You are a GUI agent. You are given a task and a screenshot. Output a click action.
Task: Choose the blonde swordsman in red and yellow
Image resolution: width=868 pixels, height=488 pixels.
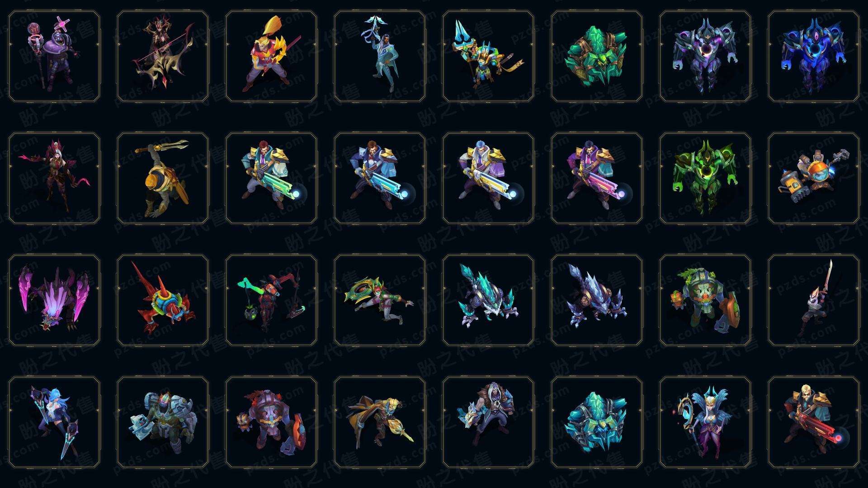(271, 56)
